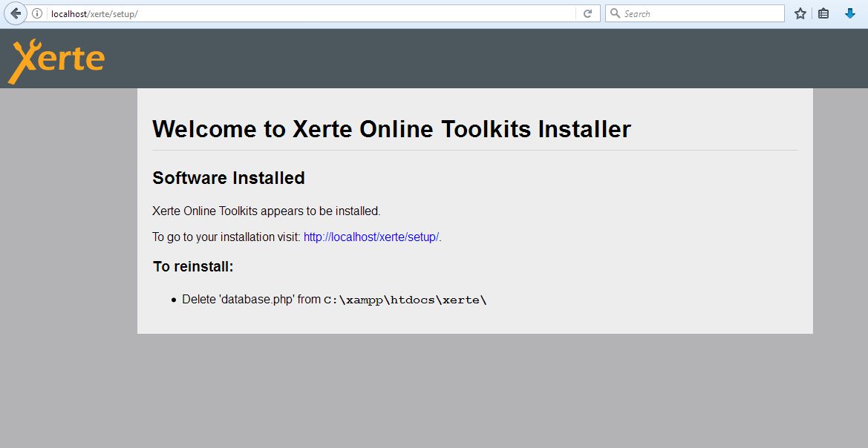Click the 'To reinstall:' heading

point(193,266)
